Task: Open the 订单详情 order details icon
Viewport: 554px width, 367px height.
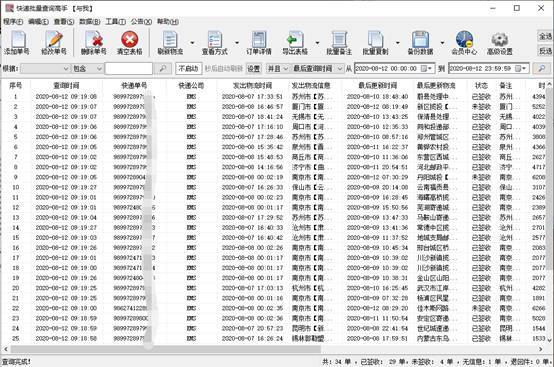Action: coord(259,43)
